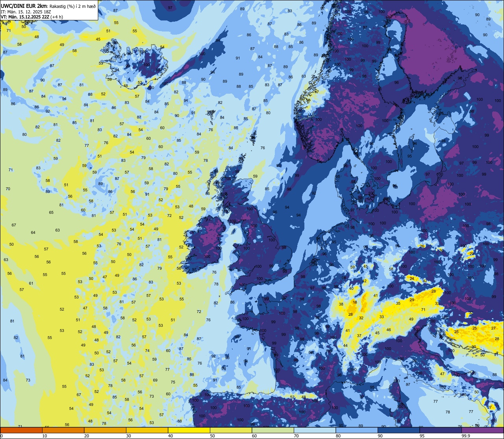Screen dimensions: 504x439
Task: Click the legend tick label "70"
Action: [x=296, y=436]
